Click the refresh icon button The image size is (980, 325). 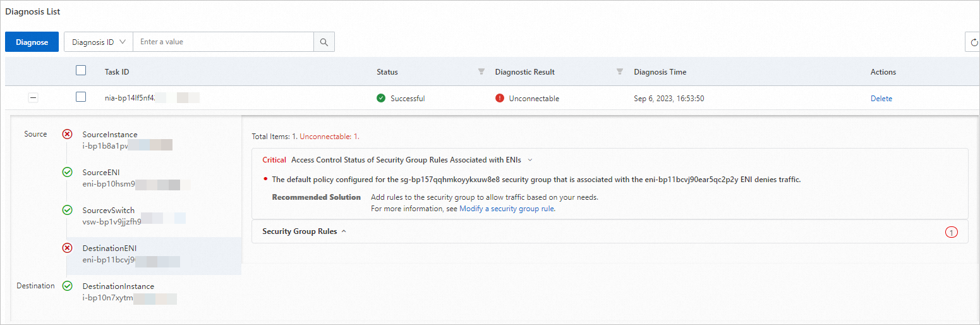(x=974, y=42)
